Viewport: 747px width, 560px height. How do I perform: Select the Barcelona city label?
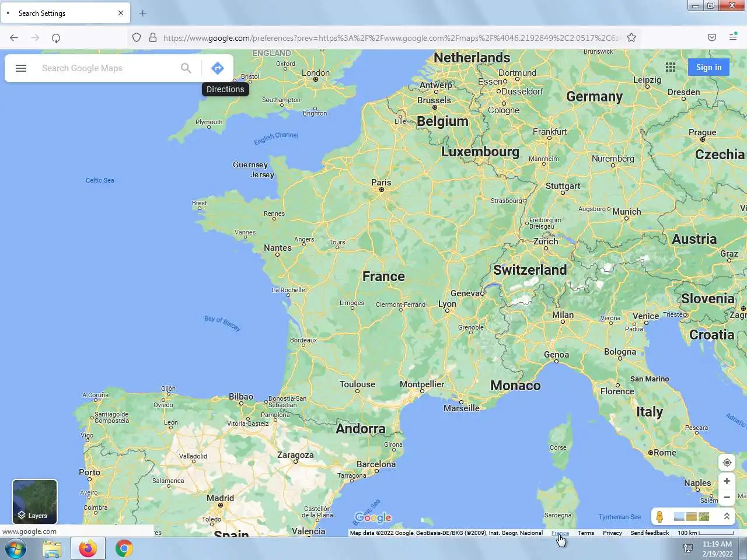pyautogui.click(x=376, y=464)
